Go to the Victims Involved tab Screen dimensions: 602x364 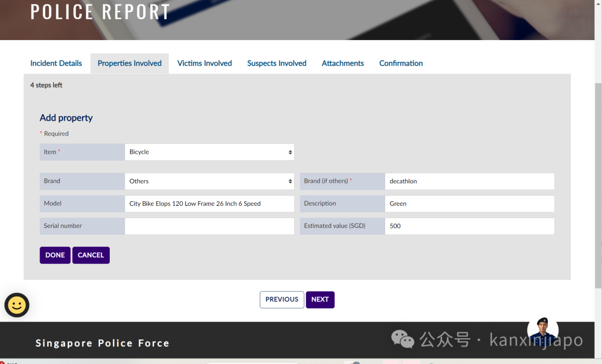pyautogui.click(x=204, y=64)
